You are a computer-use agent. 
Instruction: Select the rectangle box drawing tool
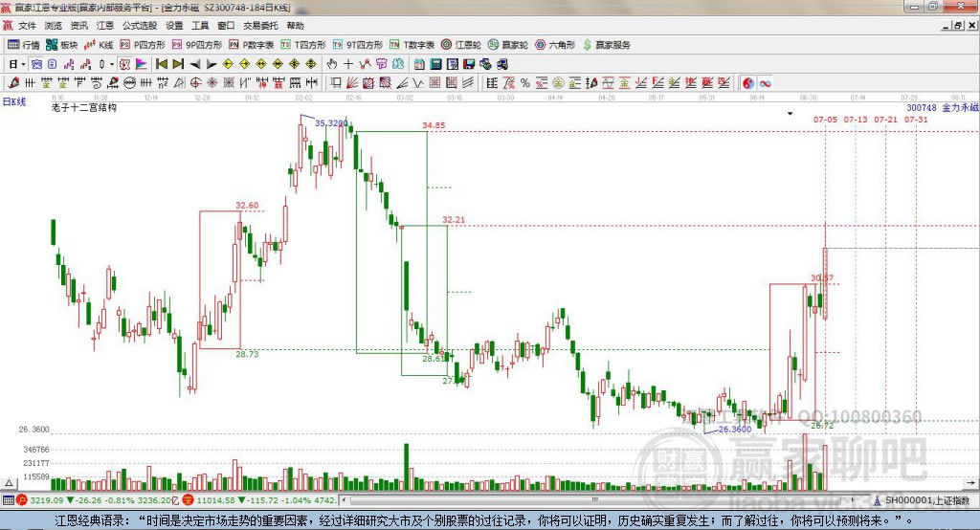click(335, 83)
